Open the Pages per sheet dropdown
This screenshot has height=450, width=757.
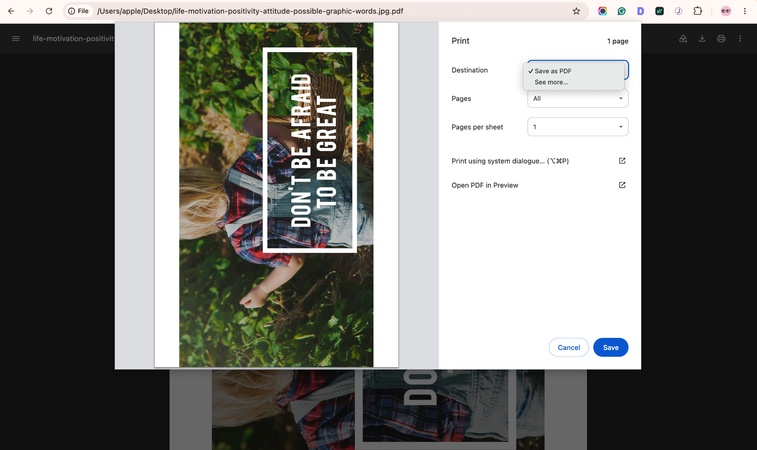pos(578,127)
